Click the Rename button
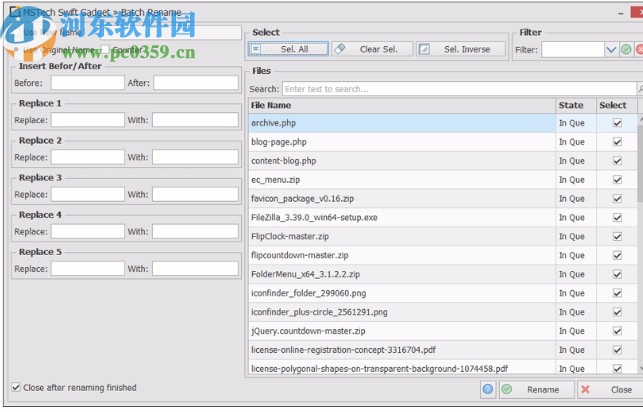 tap(536, 389)
